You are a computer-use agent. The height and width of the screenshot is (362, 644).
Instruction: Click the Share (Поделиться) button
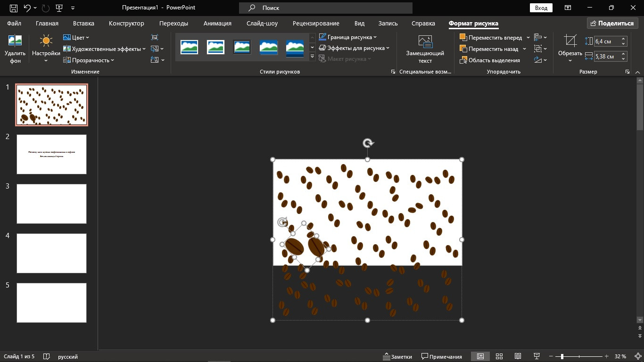click(612, 23)
